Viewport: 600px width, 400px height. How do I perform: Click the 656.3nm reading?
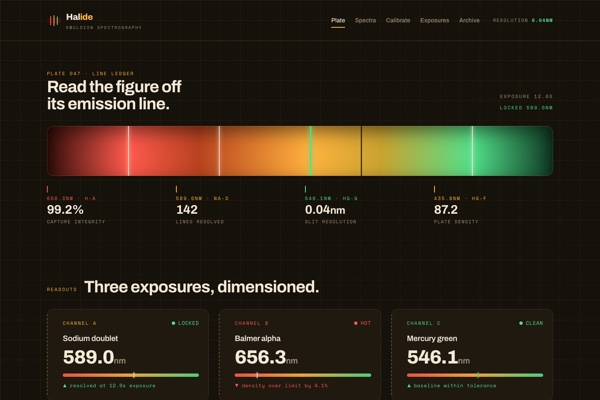(266, 358)
